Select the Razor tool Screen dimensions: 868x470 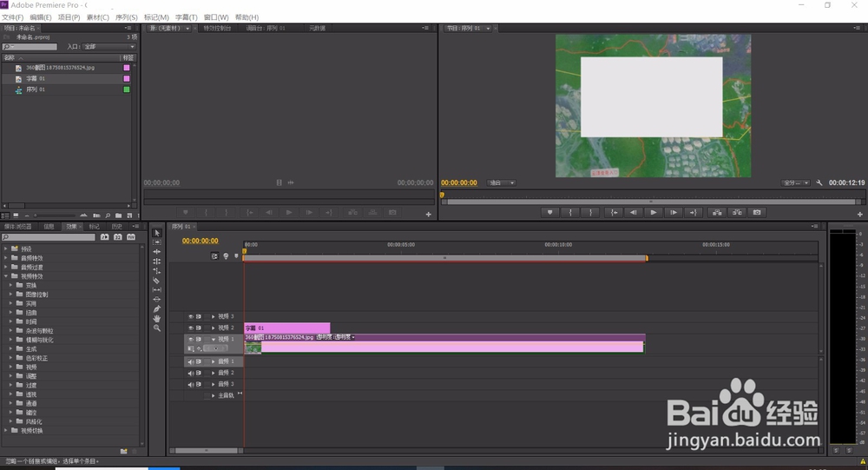point(157,281)
